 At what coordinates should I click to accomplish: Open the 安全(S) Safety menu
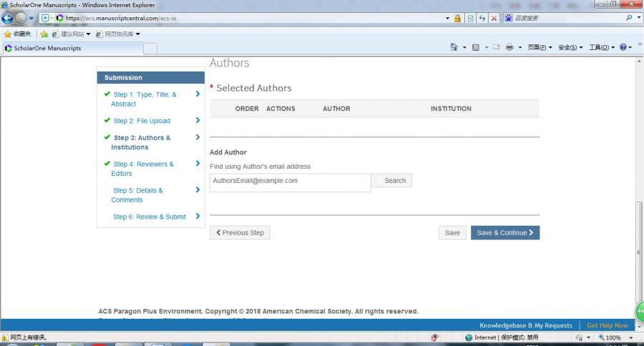pos(570,47)
